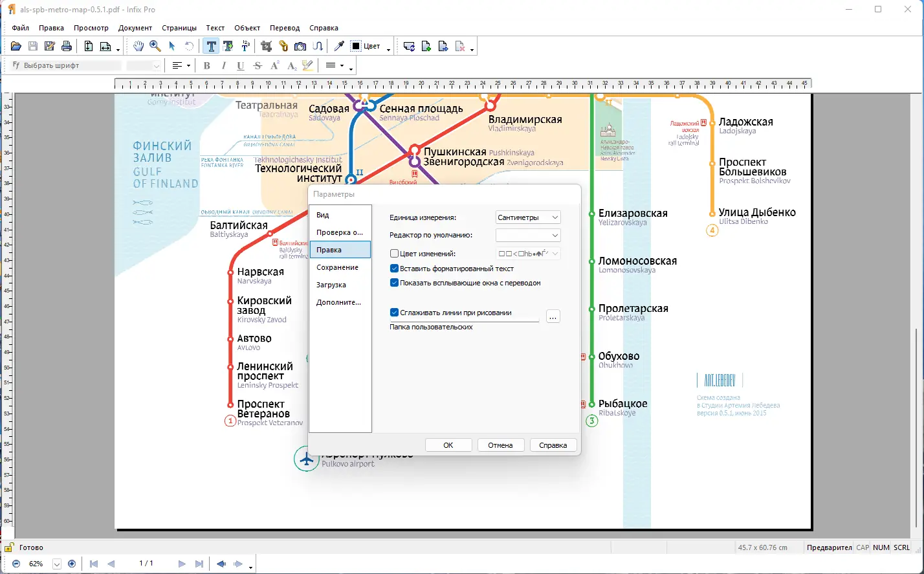Image resolution: width=924 pixels, height=574 pixels.
Task: Select the Link chain tool
Action: click(283, 46)
